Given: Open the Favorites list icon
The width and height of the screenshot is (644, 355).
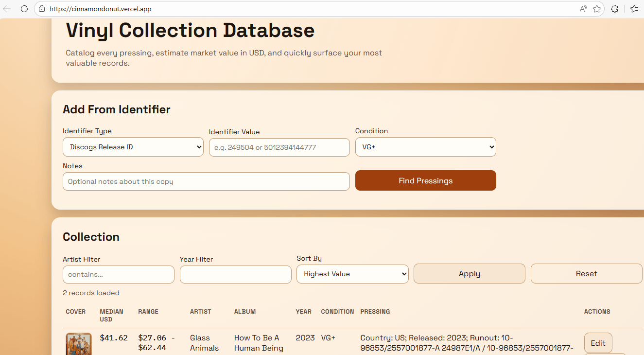Looking at the screenshot, I should coord(634,9).
